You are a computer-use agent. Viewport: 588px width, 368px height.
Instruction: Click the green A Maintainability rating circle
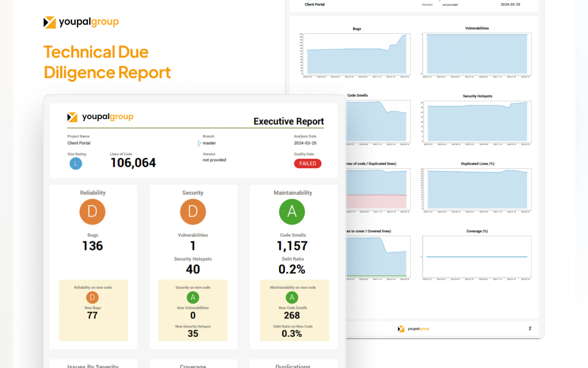click(x=292, y=212)
